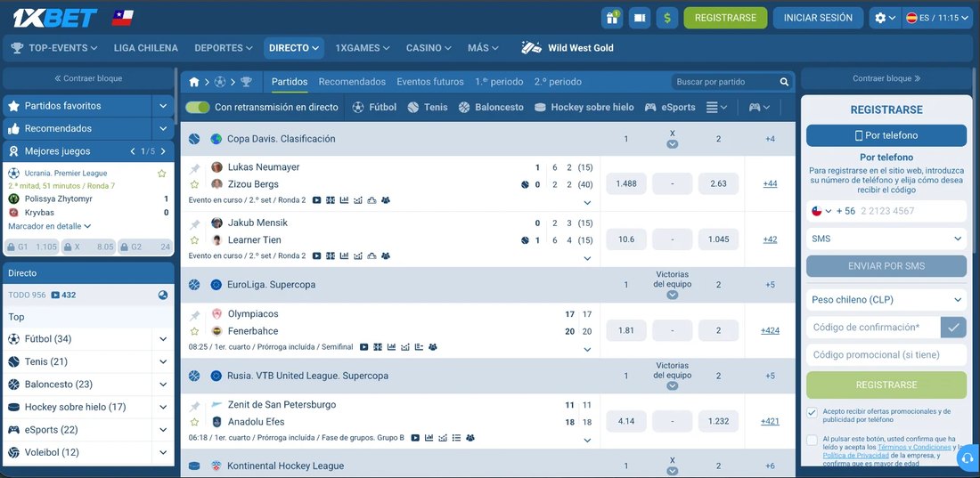Screen dimensions: 980x478
Task: Filter by eSports in sport bar
Action: pos(670,107)
